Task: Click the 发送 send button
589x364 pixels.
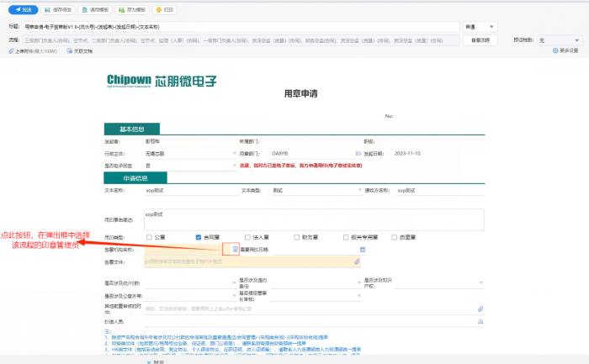Action: click(28, 9)
